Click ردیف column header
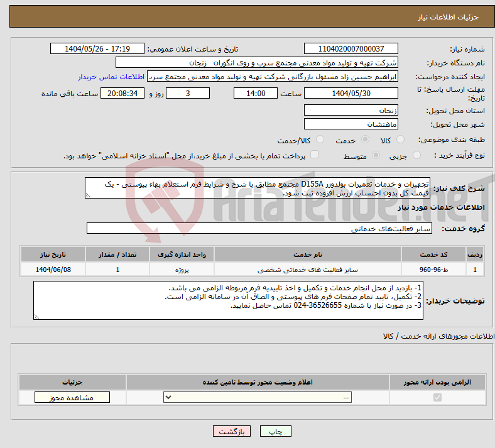The height and width of the screenshot is (448, 495). (x=475, y=254)
